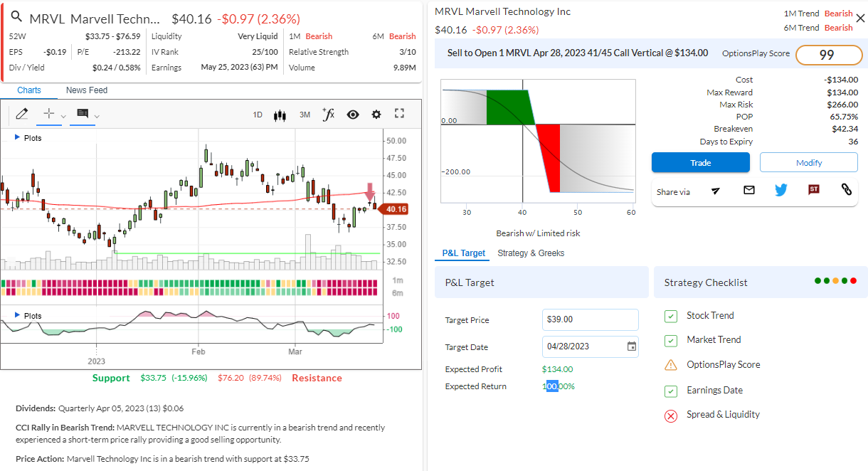Select the crosshair cursor tool

(x=49, y=114)
